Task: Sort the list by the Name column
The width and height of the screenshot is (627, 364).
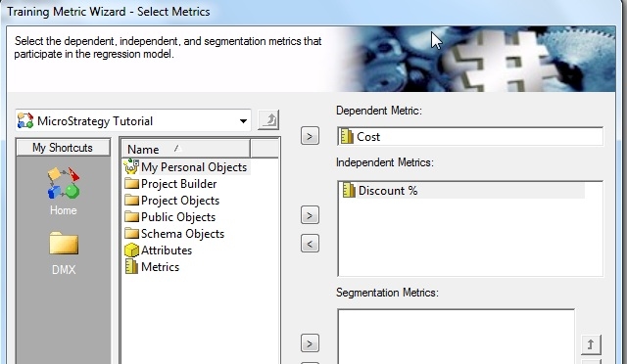Action: pyautogui.click(x=186, y=149)
